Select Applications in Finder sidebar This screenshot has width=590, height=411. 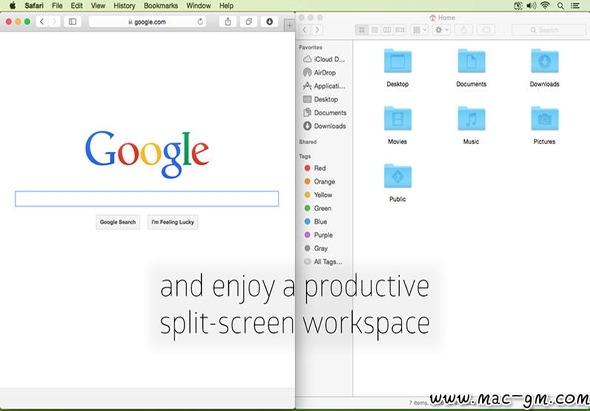tap(324, 86)
